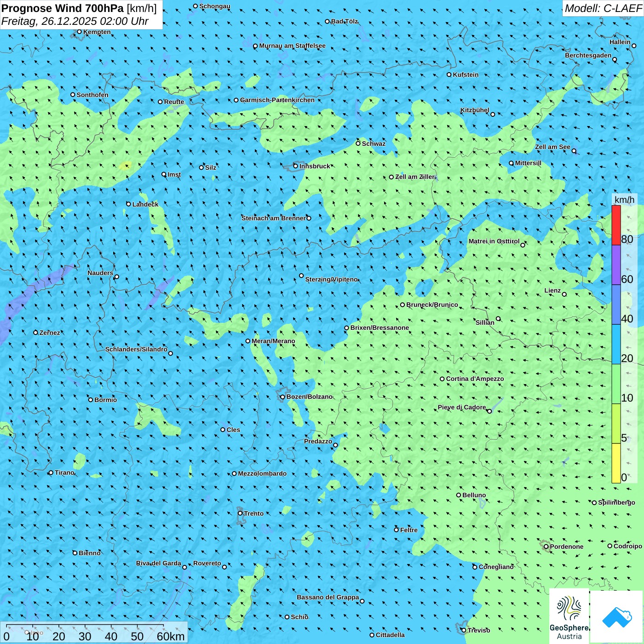Click the purple 60 km/h legend color
Image resolution: width=644 pixels, height=644 pixels.
click(616, 265)
